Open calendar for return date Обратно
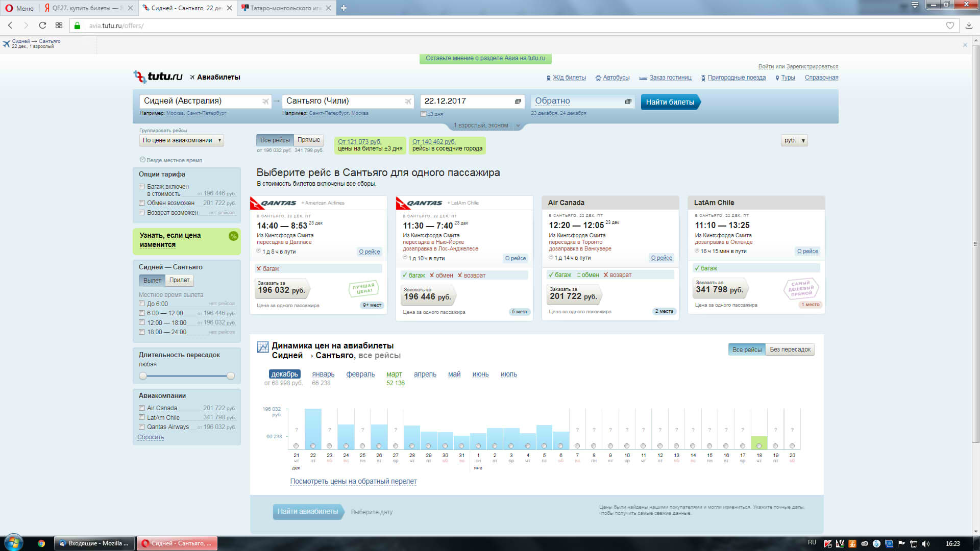 [x=628, y=101]
